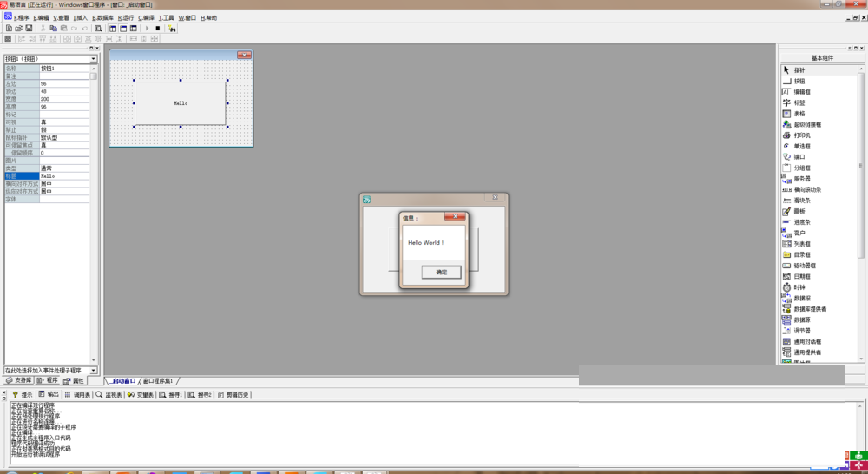868x474 pixels.
Task: Open the E.编辑 menu
Action: click(x=41, y=17)
